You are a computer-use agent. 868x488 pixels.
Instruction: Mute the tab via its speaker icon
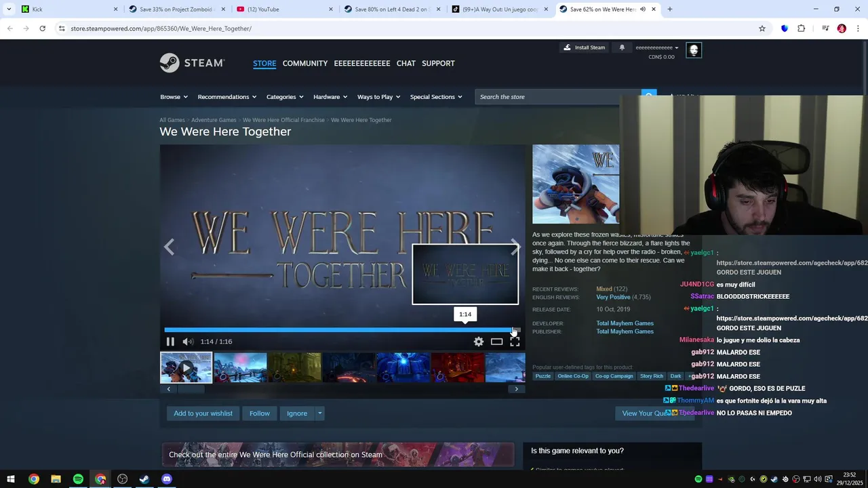coord(643,9)
